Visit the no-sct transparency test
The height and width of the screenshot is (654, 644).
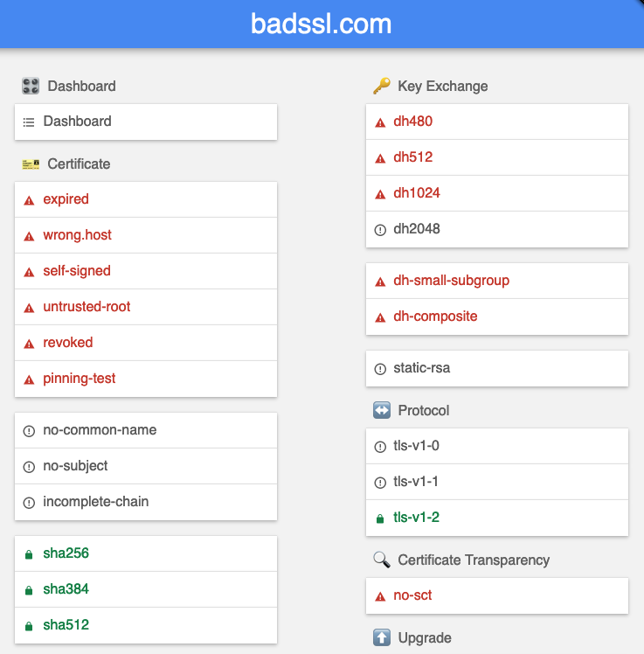tap(497, 595)
